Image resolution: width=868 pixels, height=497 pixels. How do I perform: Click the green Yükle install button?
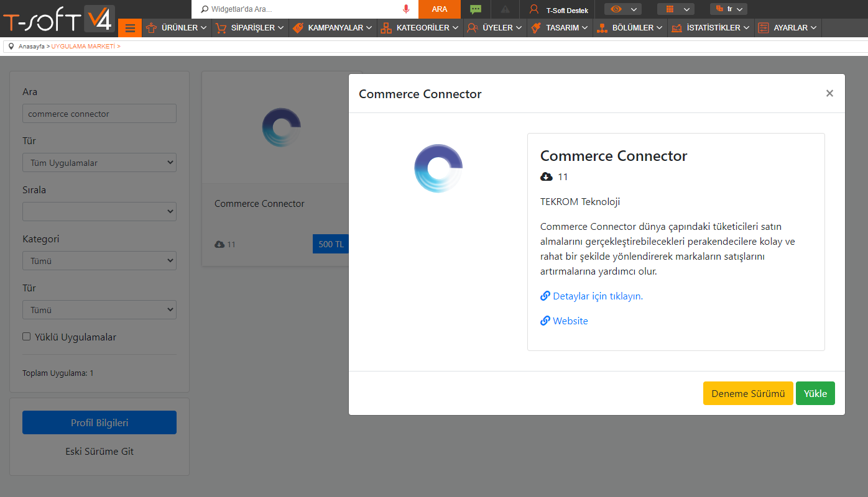pos(815,393)
